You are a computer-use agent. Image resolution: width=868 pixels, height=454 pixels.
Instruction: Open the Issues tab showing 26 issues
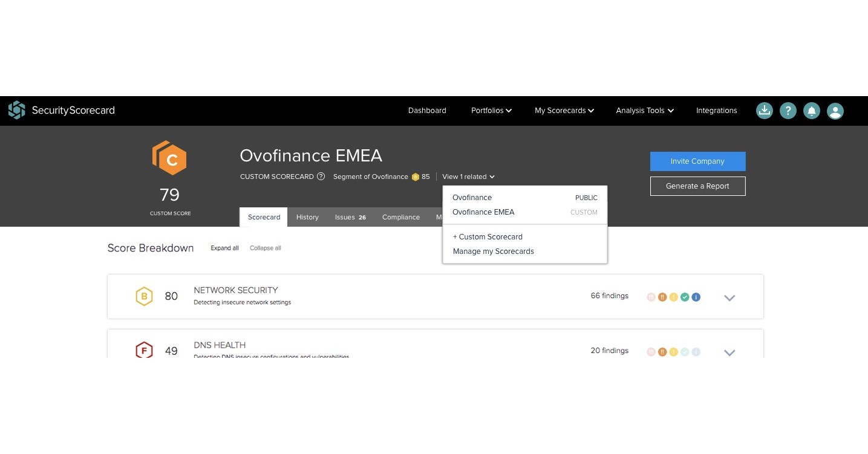[x=350, y=217]
